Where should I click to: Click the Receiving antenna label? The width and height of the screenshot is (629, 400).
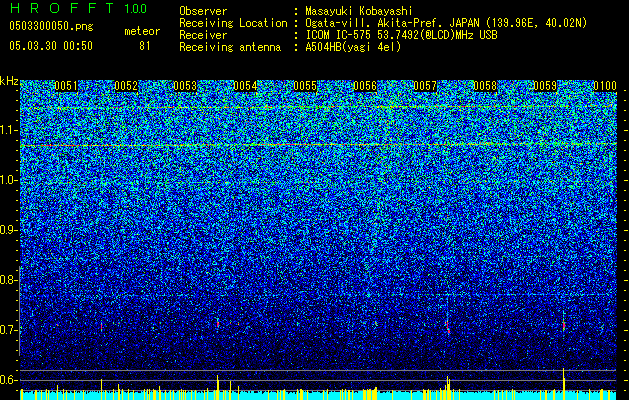(x=230, y=47)
